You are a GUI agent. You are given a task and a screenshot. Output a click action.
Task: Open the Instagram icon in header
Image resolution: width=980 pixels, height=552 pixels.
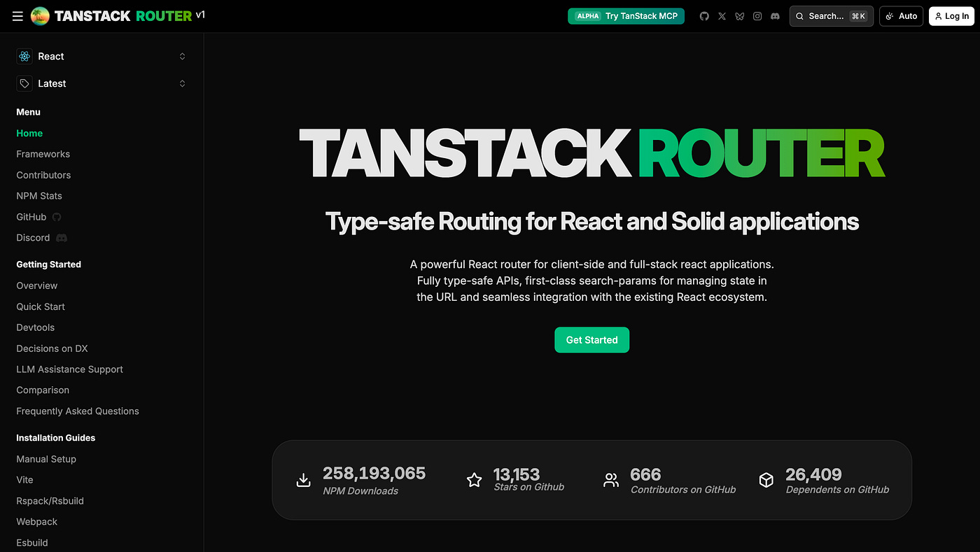[757, 16]
